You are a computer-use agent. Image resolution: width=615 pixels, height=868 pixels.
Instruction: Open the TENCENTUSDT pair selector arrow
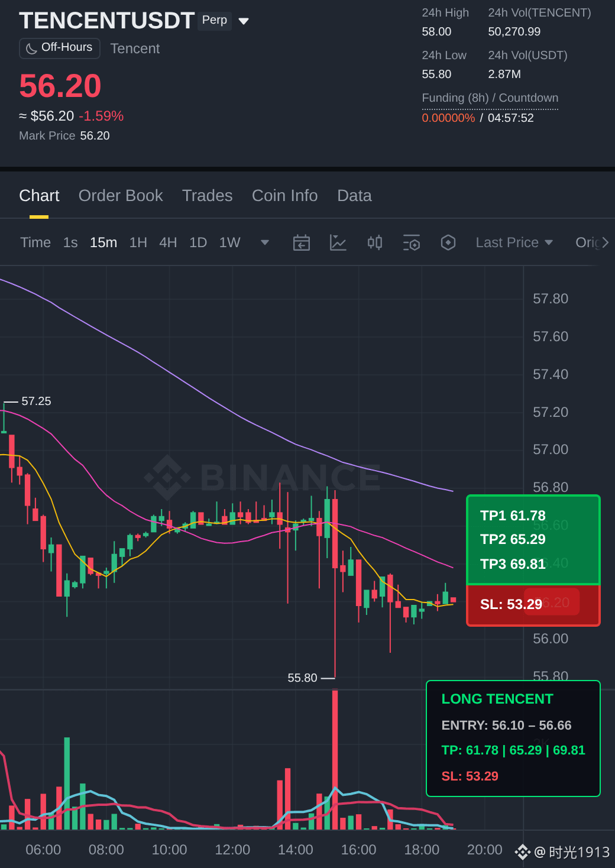[x=244, y=21]
